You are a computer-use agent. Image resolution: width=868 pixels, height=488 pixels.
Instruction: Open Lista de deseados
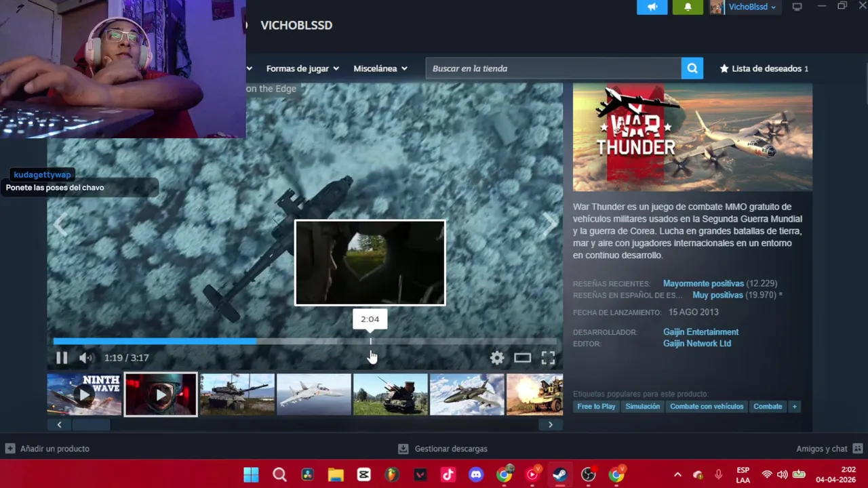(764, 68)
